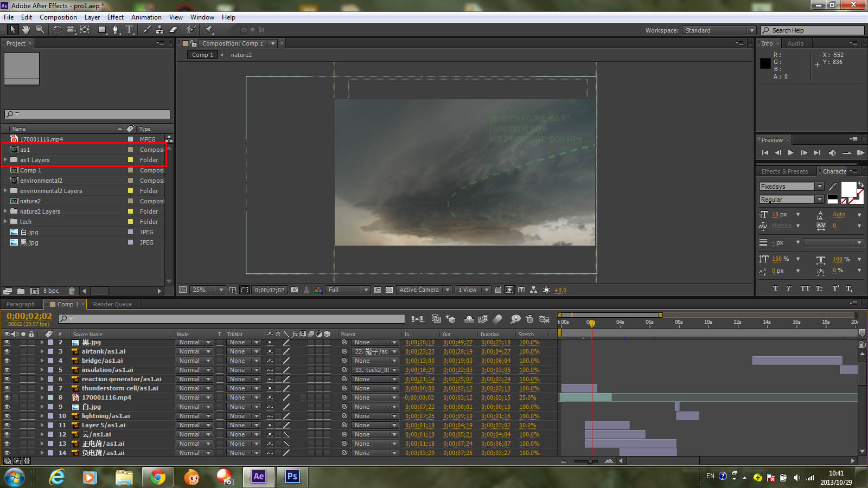Viewport: 868px width, 488px height.
Task: Open the Composition menu
Action: (x=58, y=17)
